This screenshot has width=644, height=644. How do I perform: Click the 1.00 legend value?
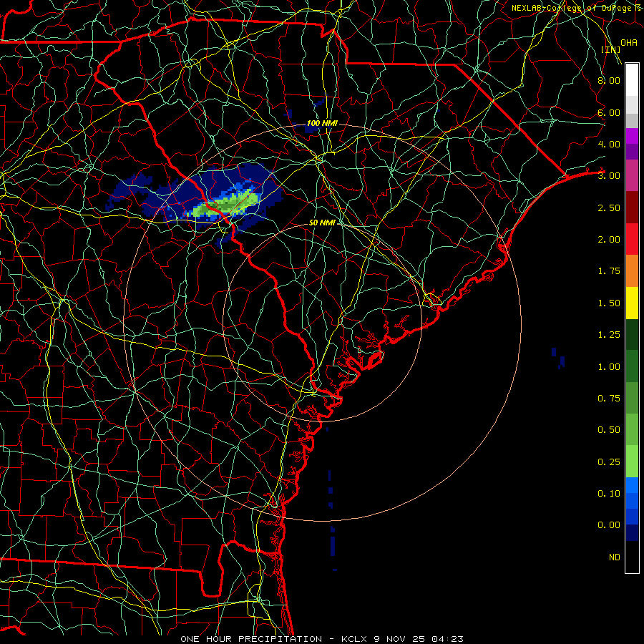[x=609, y=367]
